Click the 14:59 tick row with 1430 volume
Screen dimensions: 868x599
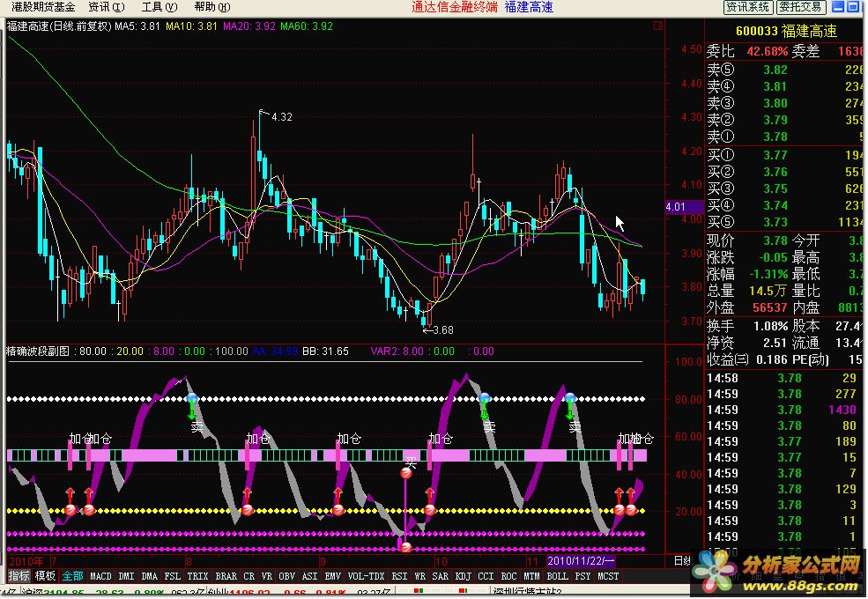[784, 410]
